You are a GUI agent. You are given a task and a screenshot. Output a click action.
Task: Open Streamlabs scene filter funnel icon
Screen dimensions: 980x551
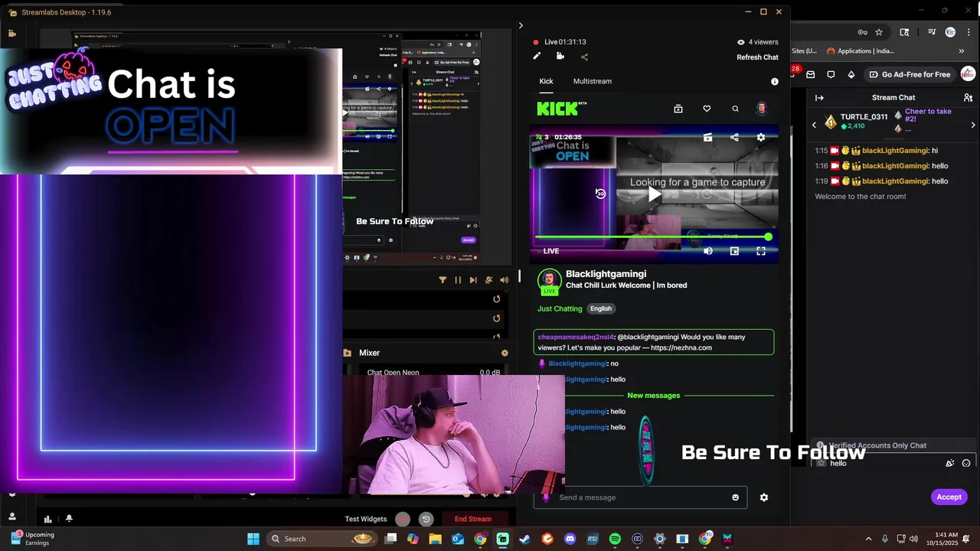[x=443, y=280]
